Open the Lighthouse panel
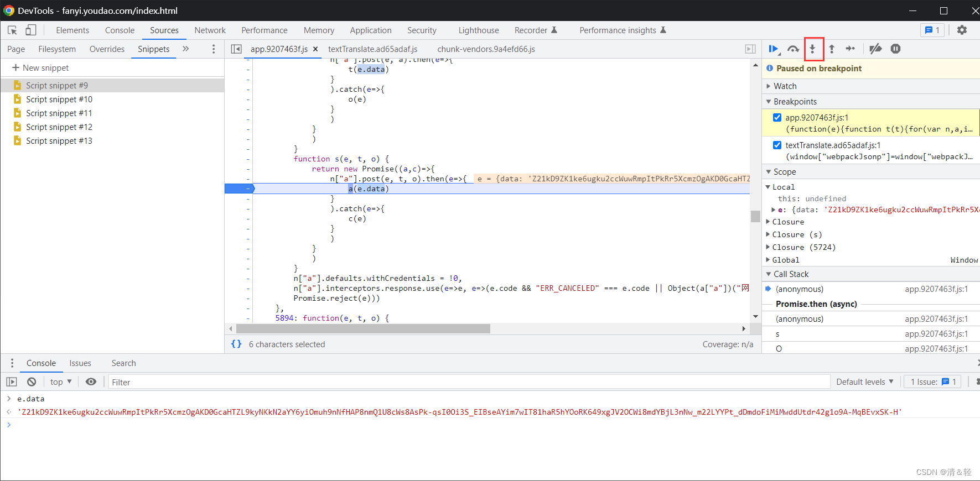Image resolution: width=980 pixels, height=481 pixels. [479, 30]
